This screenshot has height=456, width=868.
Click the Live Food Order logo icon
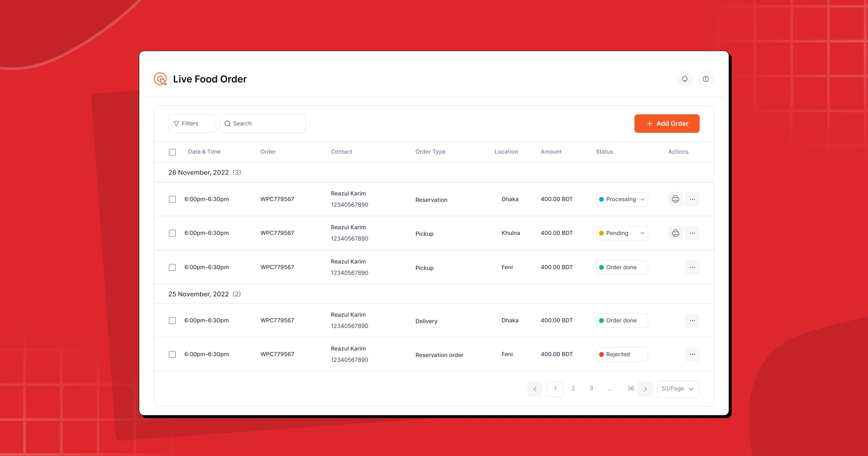click(160, 79)
